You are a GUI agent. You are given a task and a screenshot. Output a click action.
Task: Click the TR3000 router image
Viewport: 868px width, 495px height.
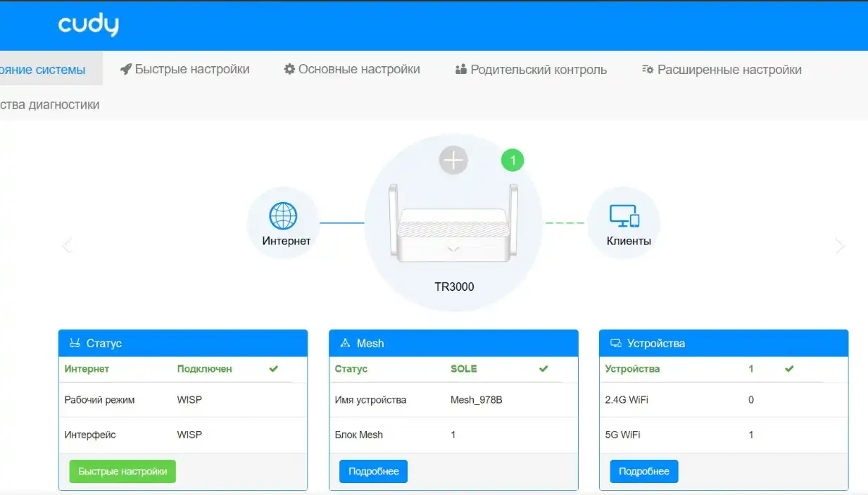[x=453, y=222]
